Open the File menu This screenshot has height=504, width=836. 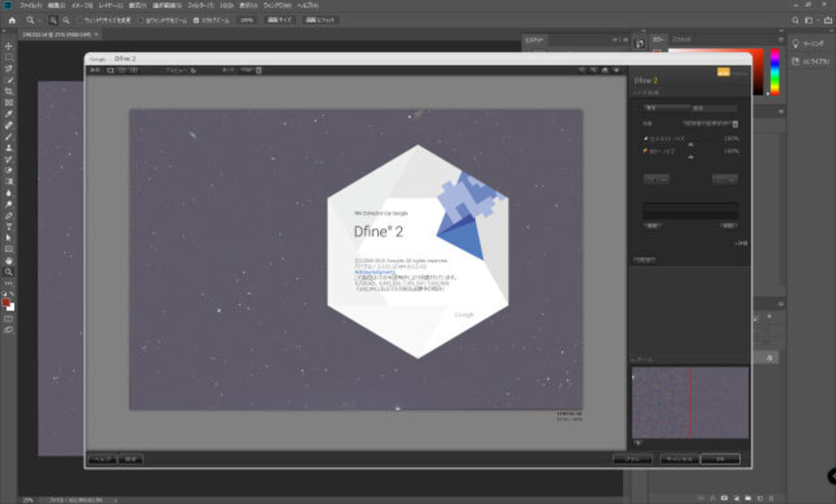[x=30, y=5]
